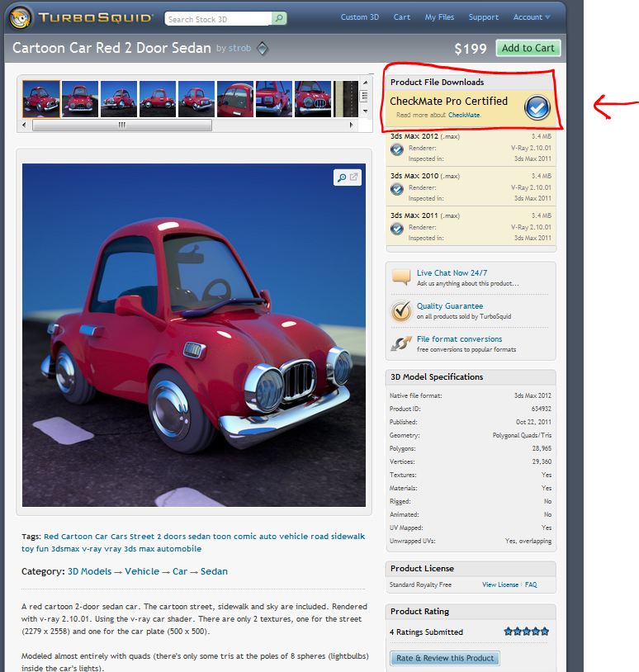Click the five-star product rating

coord(528,632)
